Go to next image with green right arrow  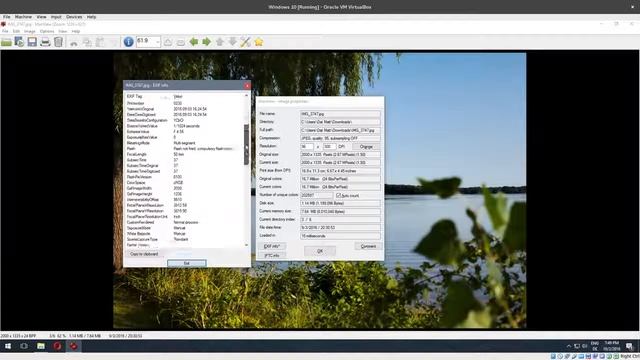[207, 42]
